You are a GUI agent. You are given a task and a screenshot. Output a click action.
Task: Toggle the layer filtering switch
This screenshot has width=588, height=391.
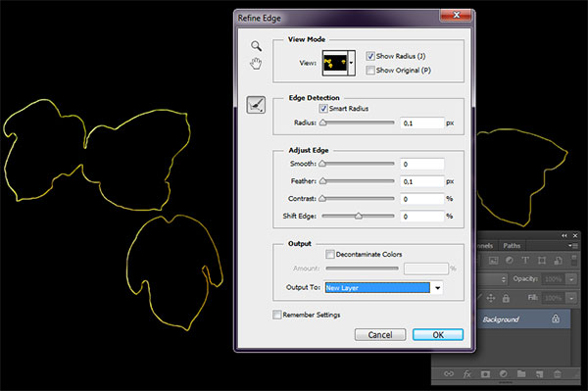coord(573,260)
